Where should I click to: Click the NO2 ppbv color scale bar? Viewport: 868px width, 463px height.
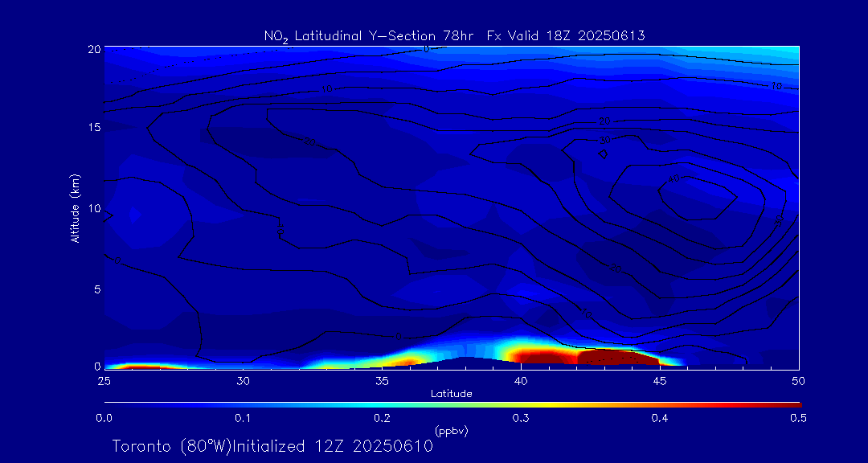coord(452,405)
